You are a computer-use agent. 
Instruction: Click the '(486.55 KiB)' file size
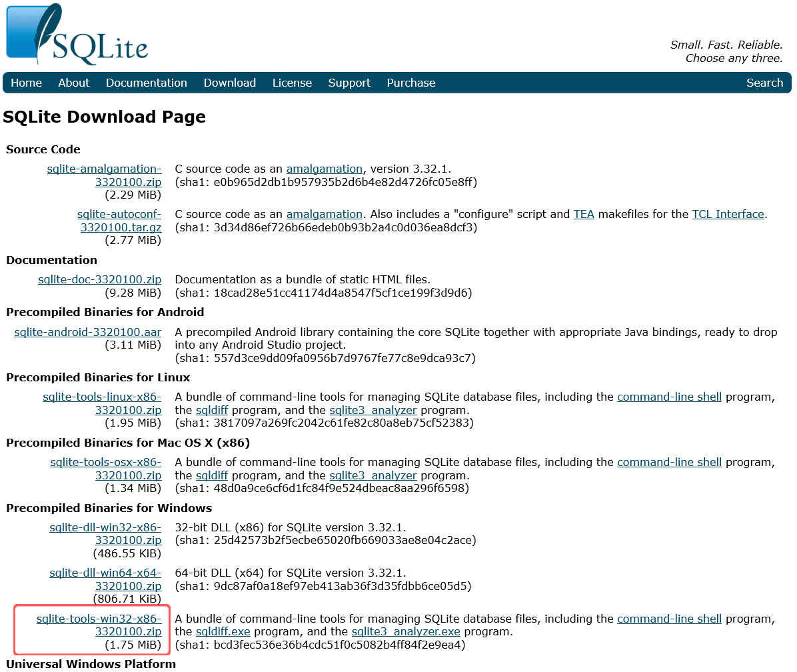[127, 553]
